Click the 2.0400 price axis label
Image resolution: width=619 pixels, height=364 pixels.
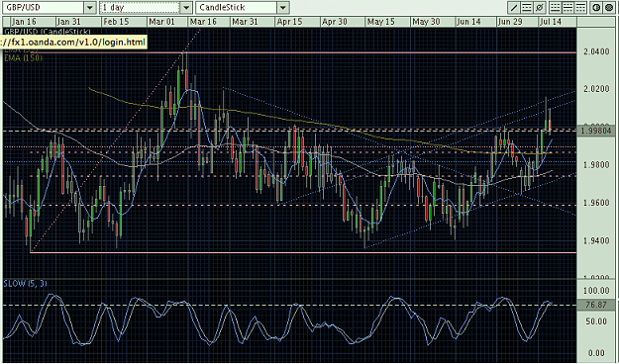[596, 51]
